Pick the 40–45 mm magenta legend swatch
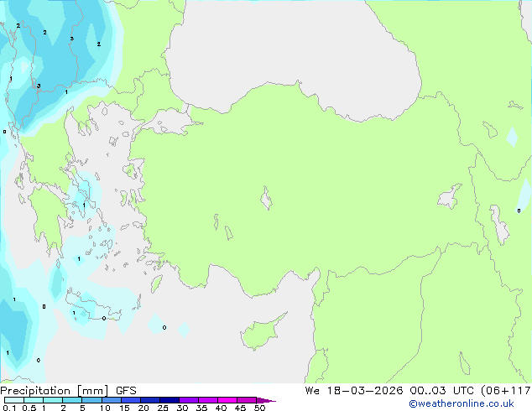 [227, 400]
